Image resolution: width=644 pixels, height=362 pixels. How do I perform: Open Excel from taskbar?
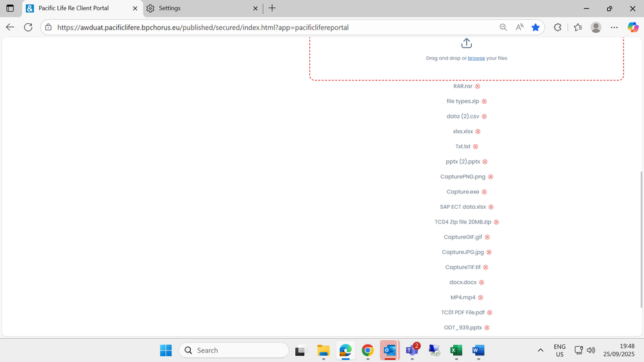click(x=456, y=350)
